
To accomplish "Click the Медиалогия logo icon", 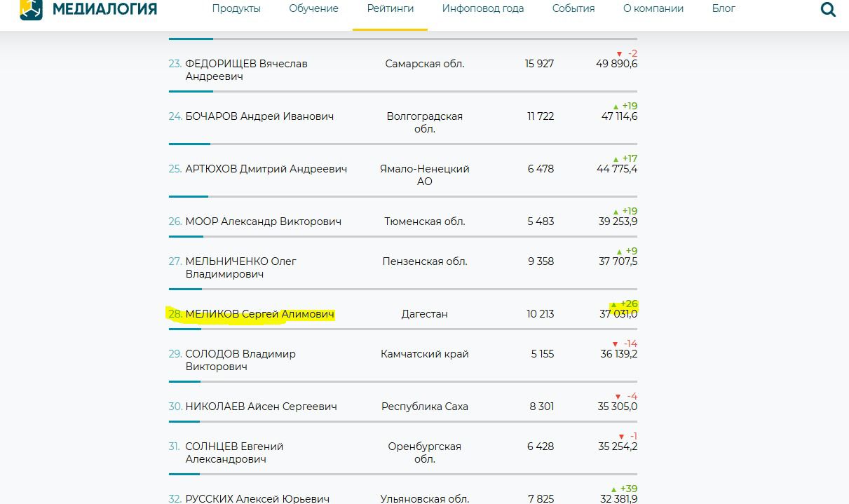I will coord(31,8).
